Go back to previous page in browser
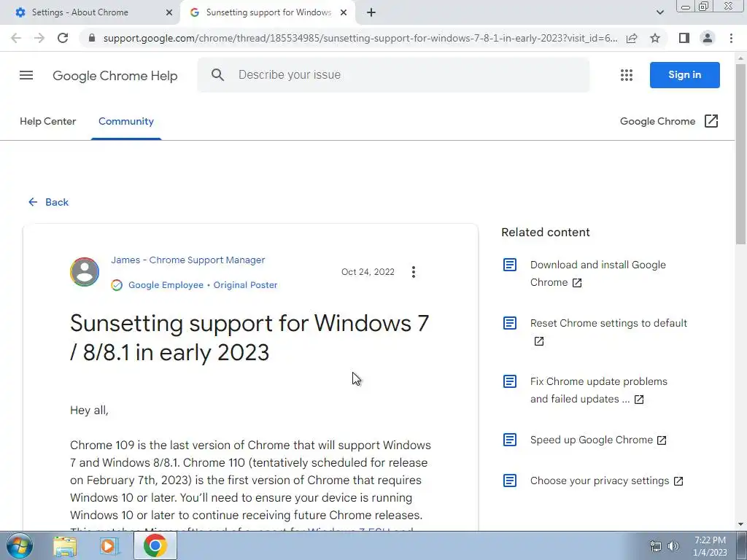The image size is (747, 560). (16, 38)
